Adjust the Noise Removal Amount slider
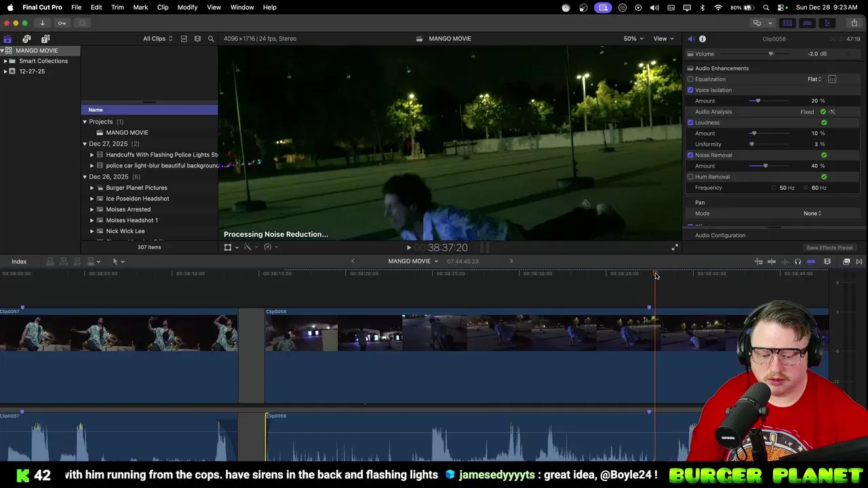Image resolution: width=868 pixels, height=488 pixels. 766,166
